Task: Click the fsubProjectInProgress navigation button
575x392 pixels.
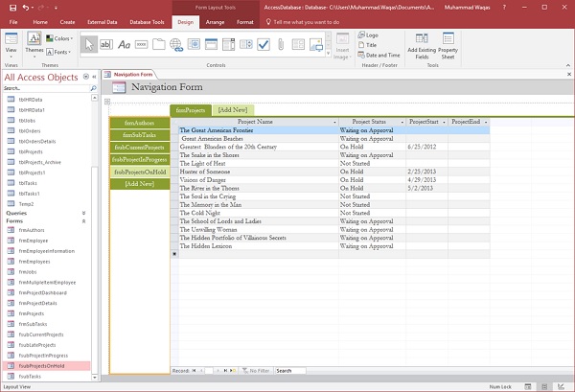Action: pyautogui.click(x=140, y=159)
